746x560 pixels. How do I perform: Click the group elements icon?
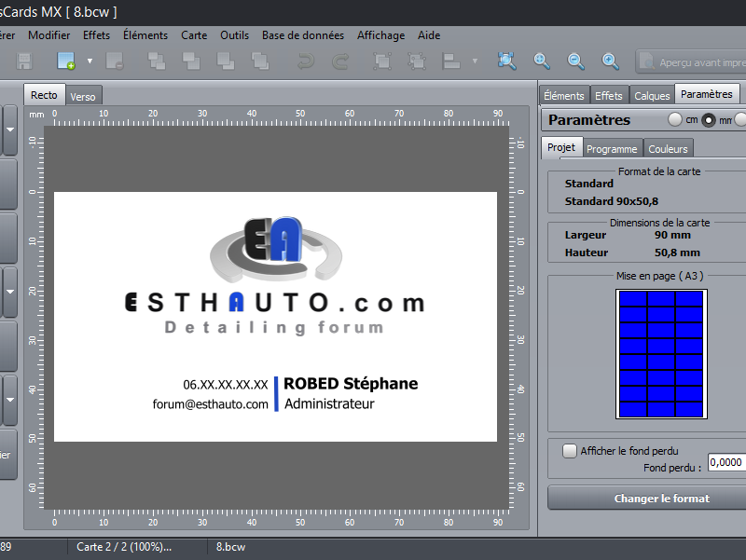coord(382,61)
